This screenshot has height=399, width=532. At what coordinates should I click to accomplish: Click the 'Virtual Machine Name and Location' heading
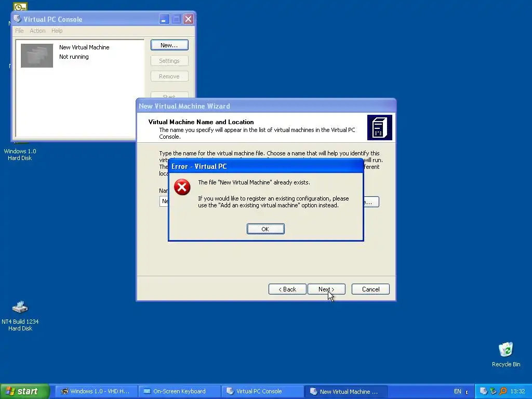coord(201,122)
